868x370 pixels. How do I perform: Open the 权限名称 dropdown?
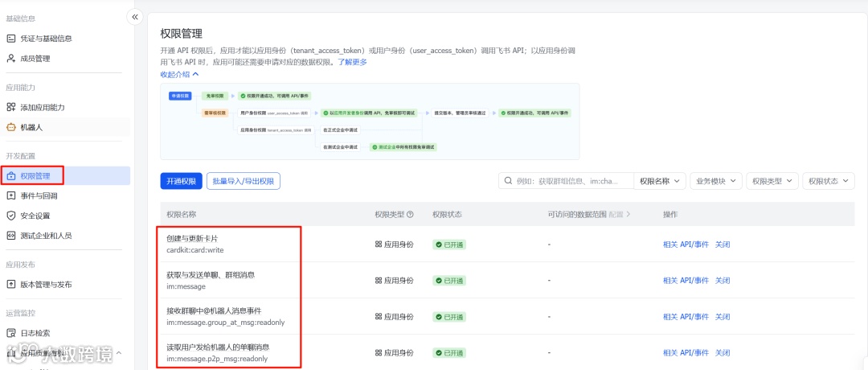pyautogui.click(x=660, y=181)
